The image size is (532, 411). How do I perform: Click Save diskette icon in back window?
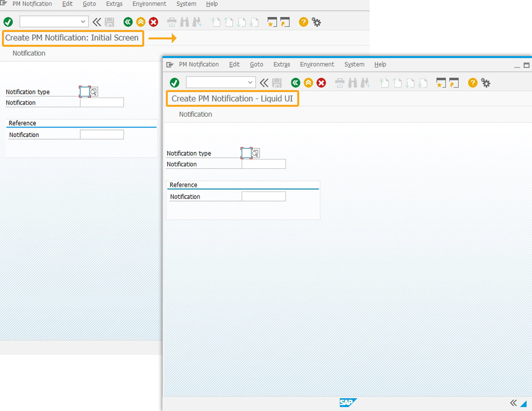pyautogui.click(x=110, y=22)
